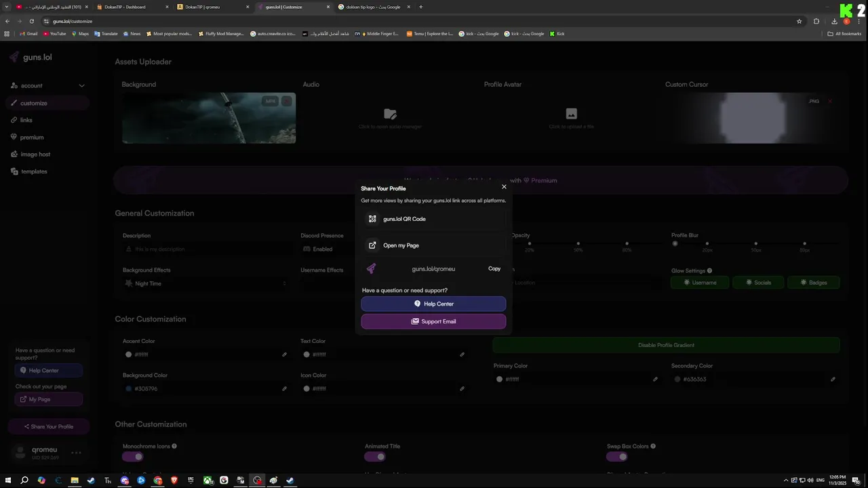Switch to the DokanTIP Dashboard browser tab

pyautogui.click(x=131, y=7)
